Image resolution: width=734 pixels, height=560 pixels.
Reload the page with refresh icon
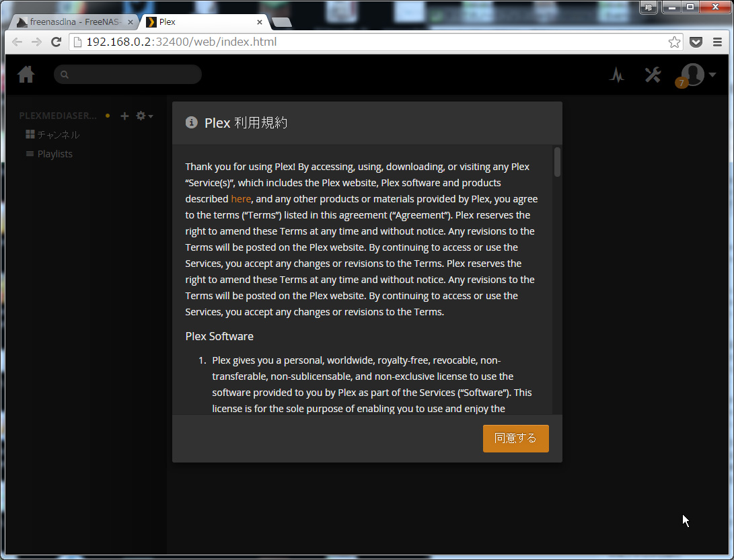(56, 42)
